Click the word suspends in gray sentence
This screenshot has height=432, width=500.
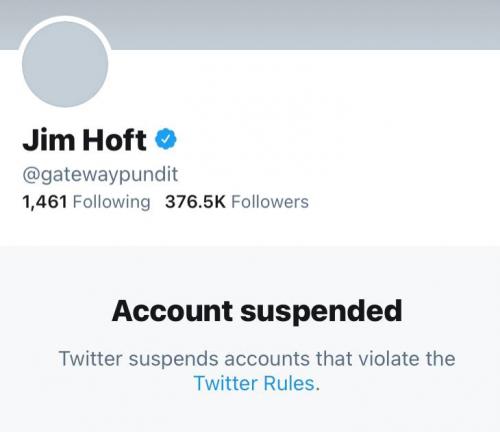(x=173, y=359)
